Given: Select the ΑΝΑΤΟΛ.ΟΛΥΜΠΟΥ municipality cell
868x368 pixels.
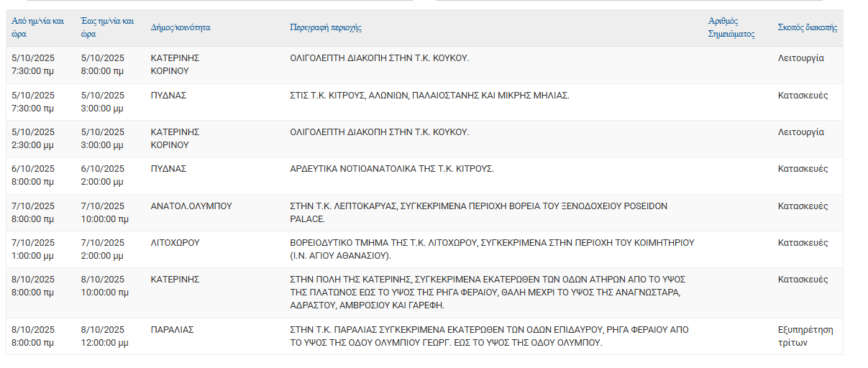Looking at the screenshot, I should (x=191, y=206).
